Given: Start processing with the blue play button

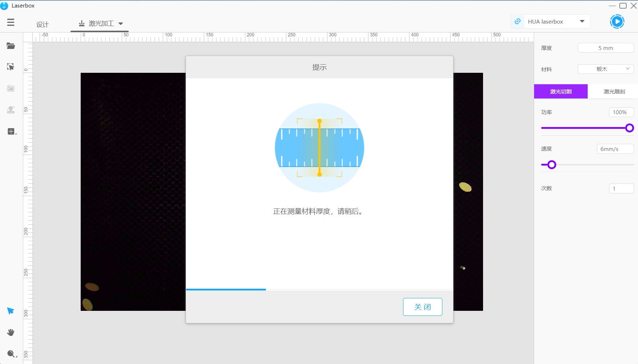Looking at the screenshot, I should point(617,21).
